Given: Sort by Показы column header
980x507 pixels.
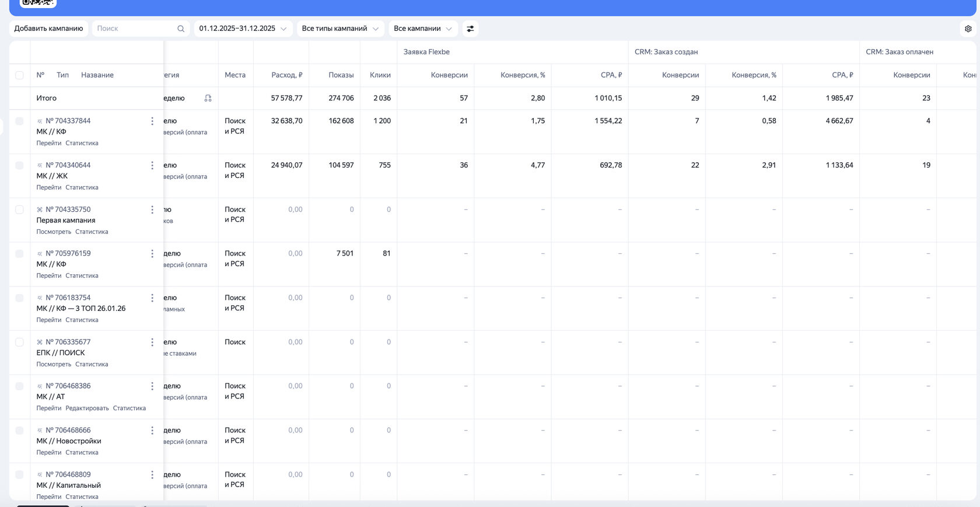Looking at the screenshot, I should [x=341, y=75].
